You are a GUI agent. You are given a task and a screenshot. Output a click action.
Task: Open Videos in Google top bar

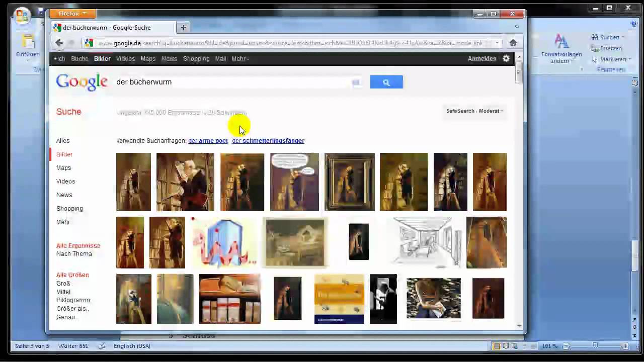coord(125,59)
